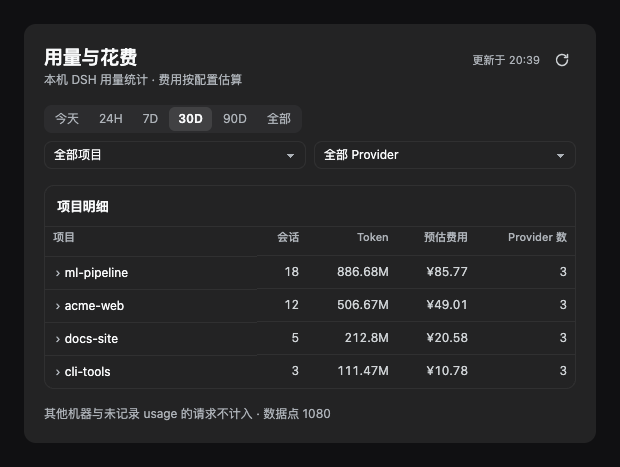Click the ¥20.58 estimated cost
Screen dimensions: 620x467
(x=447, y=338)
